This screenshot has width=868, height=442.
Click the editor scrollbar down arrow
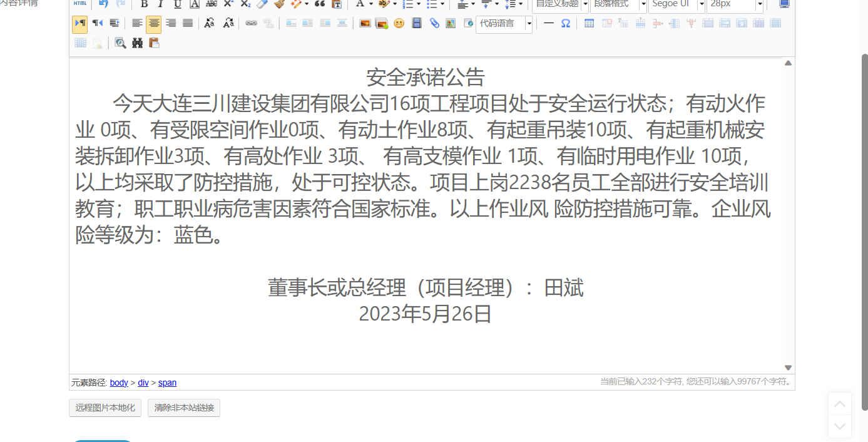(789, 367)
